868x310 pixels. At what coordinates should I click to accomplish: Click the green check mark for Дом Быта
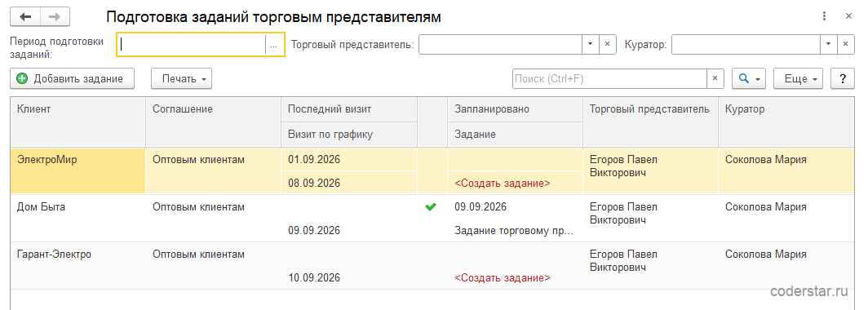[430, 207]
